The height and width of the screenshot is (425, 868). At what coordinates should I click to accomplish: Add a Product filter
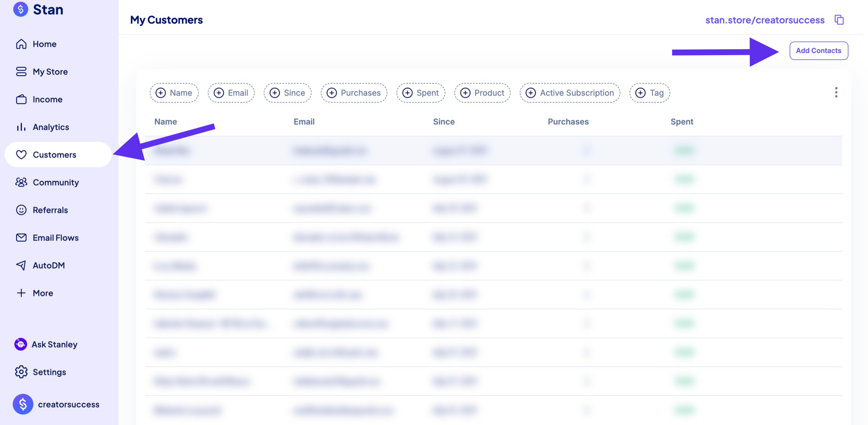(482, 93)
